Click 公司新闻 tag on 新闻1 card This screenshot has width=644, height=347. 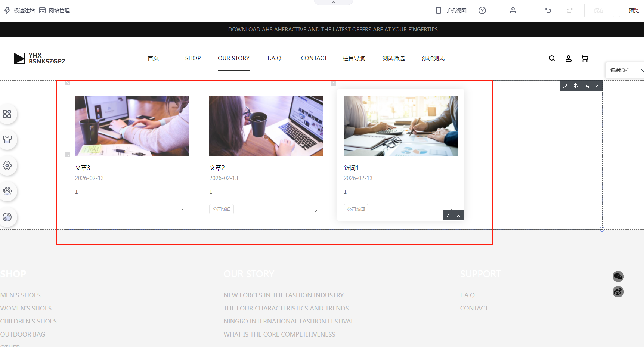pyautogui.click(x=356, y=210)
